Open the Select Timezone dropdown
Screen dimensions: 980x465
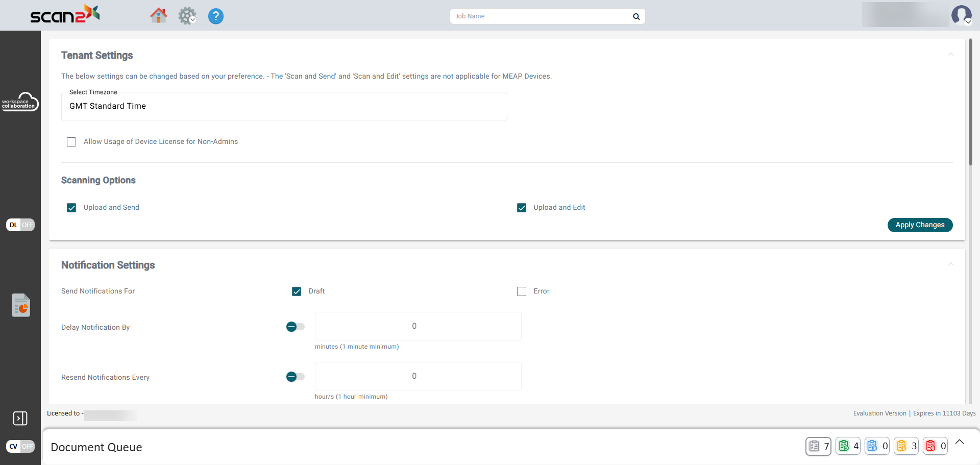[284, 106]
